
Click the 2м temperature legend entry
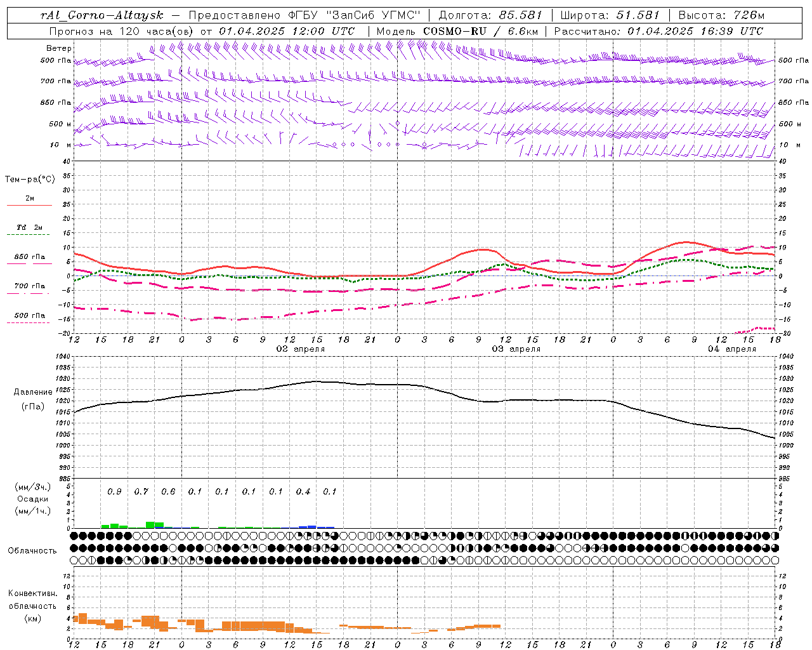click(30, 198)
